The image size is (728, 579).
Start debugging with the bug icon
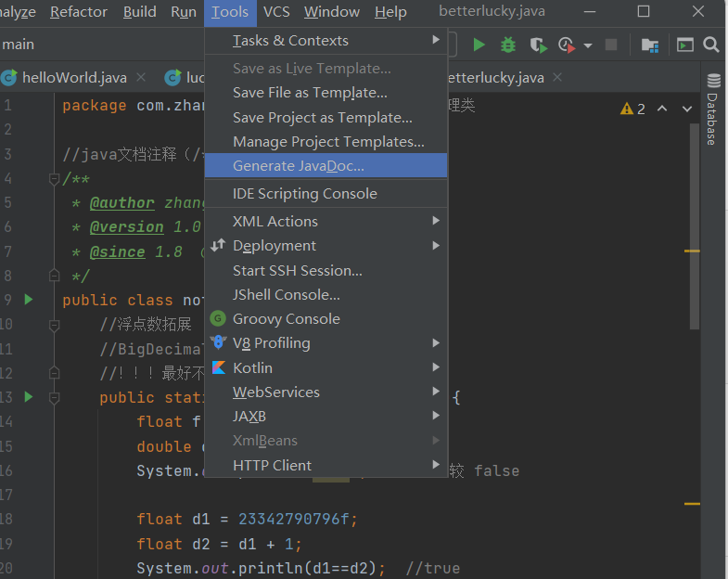coord(508,45)
